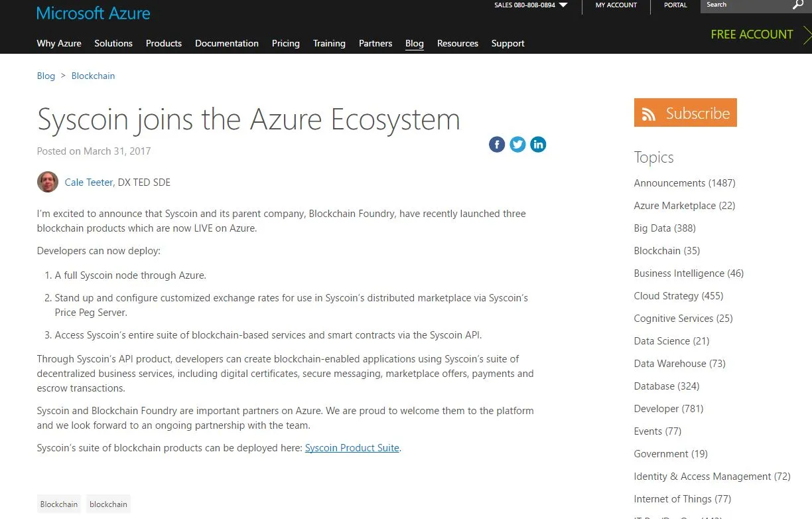This screenshot has height=519, width=812.
Task: Open the Cloud Strategy (455) topic
Action: tap(679, 296)
